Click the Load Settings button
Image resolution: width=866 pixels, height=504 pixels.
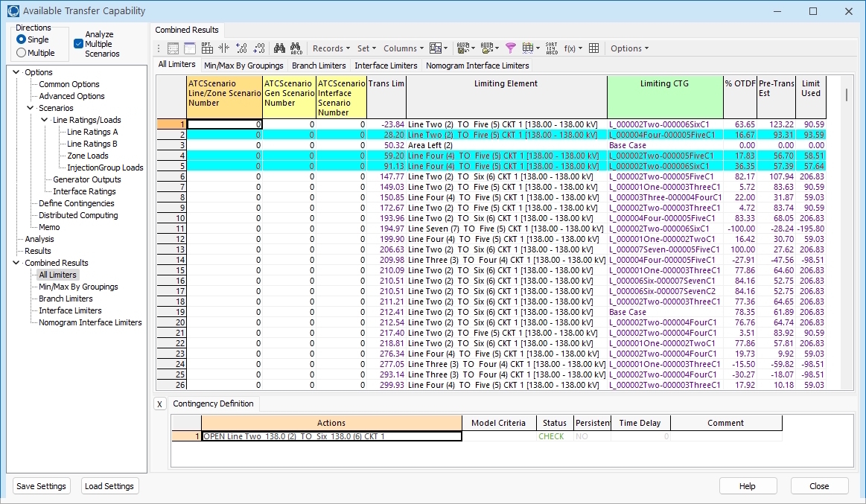pyautogui.click(x=109, y=486)
